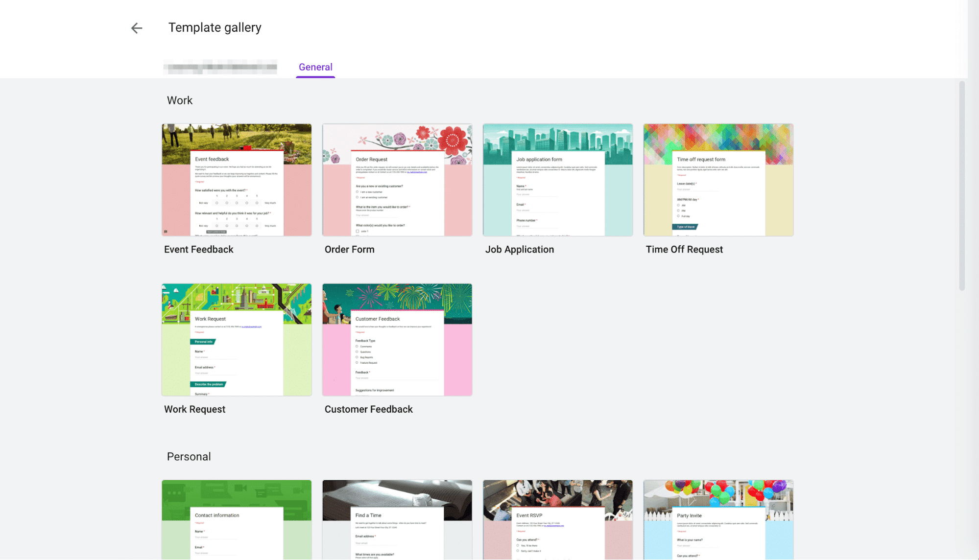Select the colorful Time Off Request template
This screenshot has width=979, height=560.
pos(717,180)
